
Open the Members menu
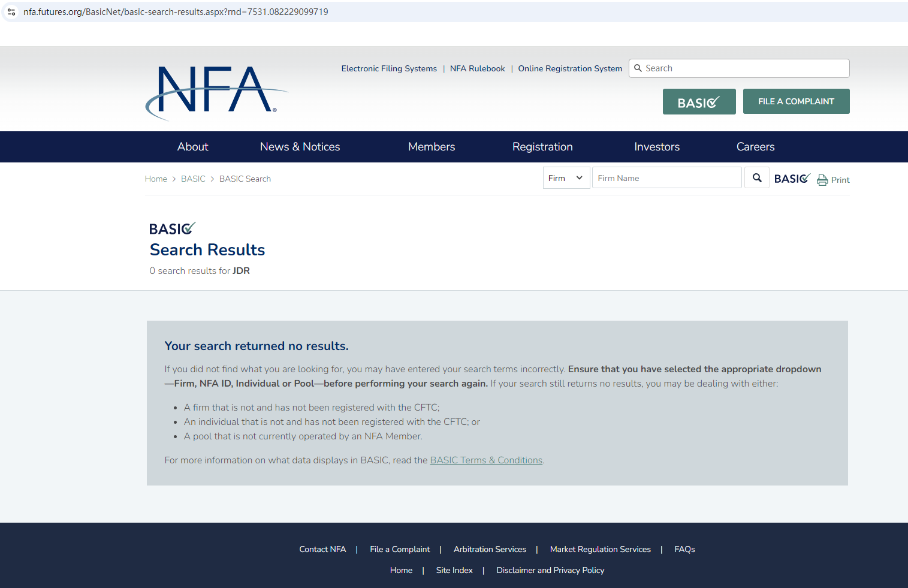pyautogui.click(x=431, y=147)
